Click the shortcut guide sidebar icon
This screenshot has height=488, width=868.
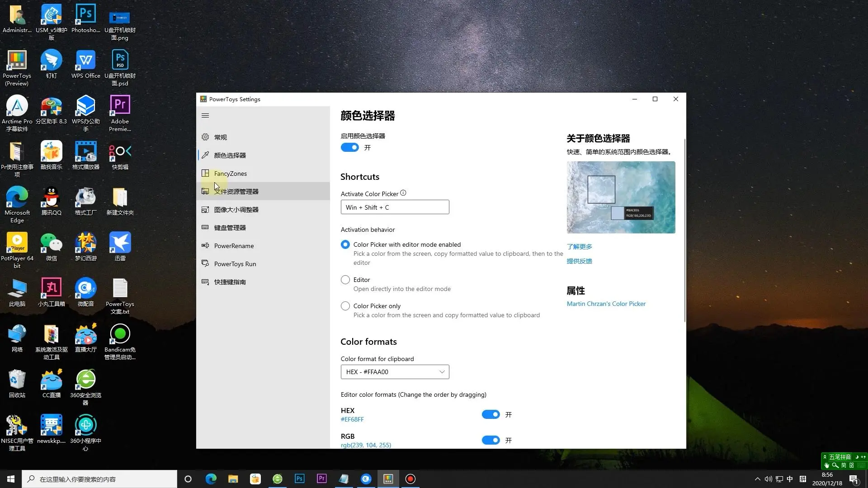click(205, 282)
